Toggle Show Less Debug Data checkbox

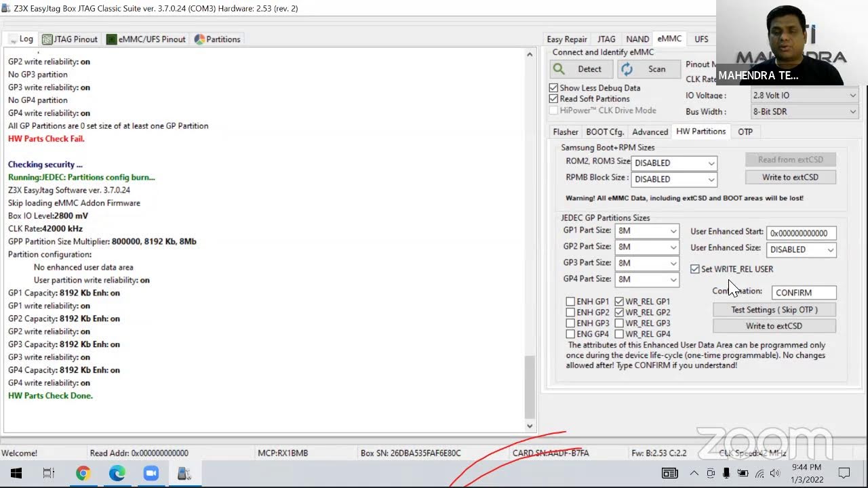point(553,88)
